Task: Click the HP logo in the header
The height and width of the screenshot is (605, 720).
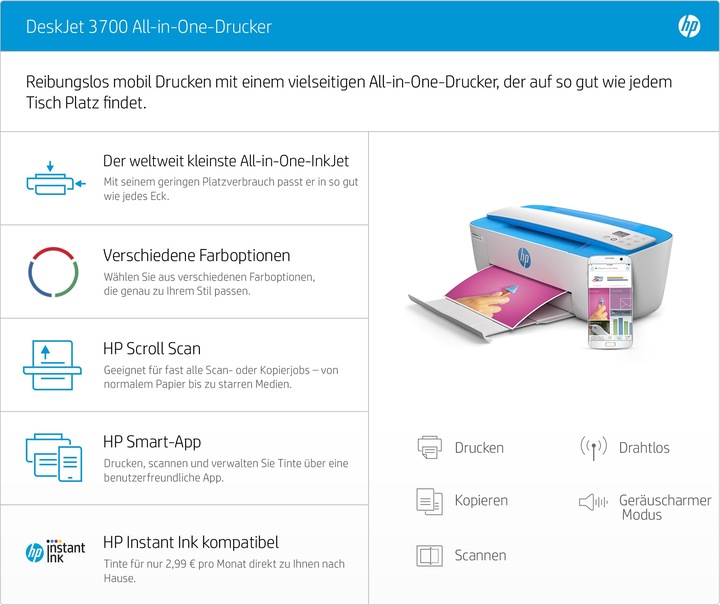Action: click(x=689, y=26)
